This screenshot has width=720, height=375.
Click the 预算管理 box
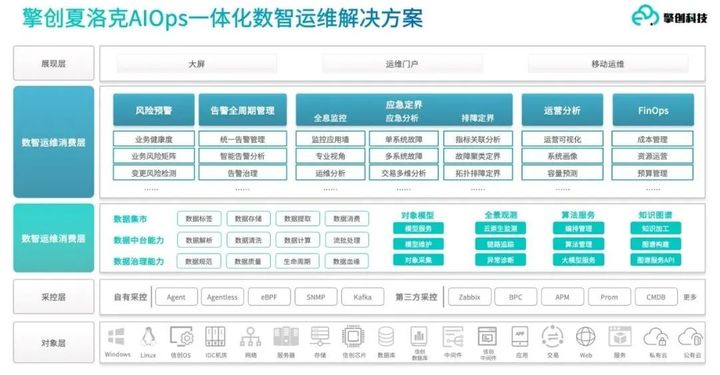pos(652,173)
